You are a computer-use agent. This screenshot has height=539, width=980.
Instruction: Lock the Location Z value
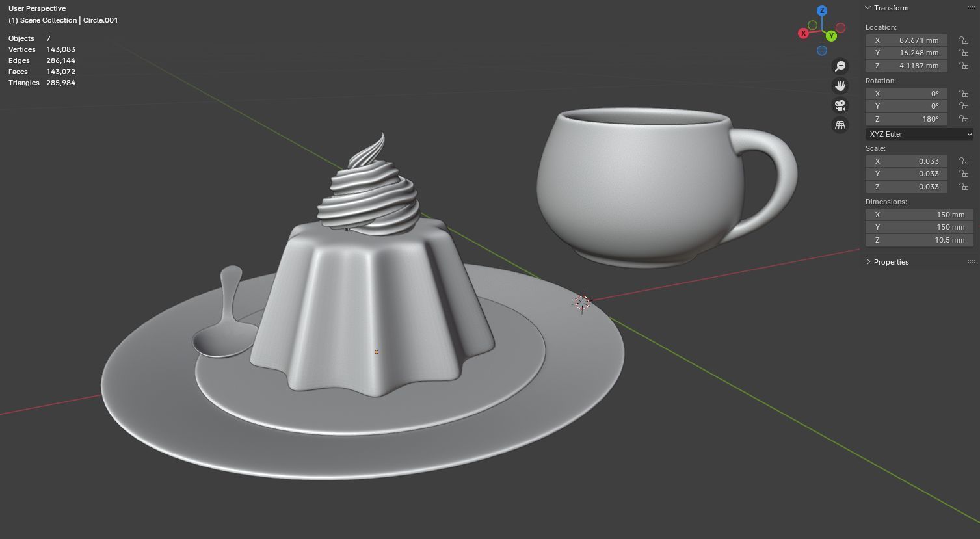pos(964,66)
